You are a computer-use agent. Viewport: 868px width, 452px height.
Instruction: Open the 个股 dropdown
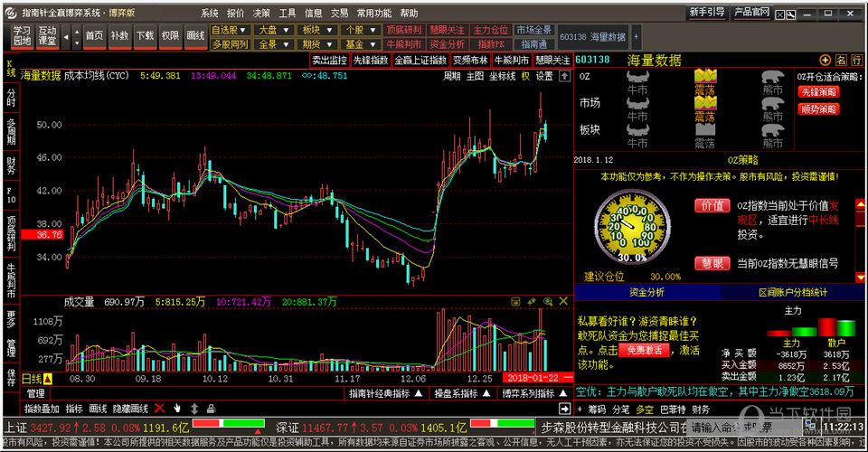[361, 30]
